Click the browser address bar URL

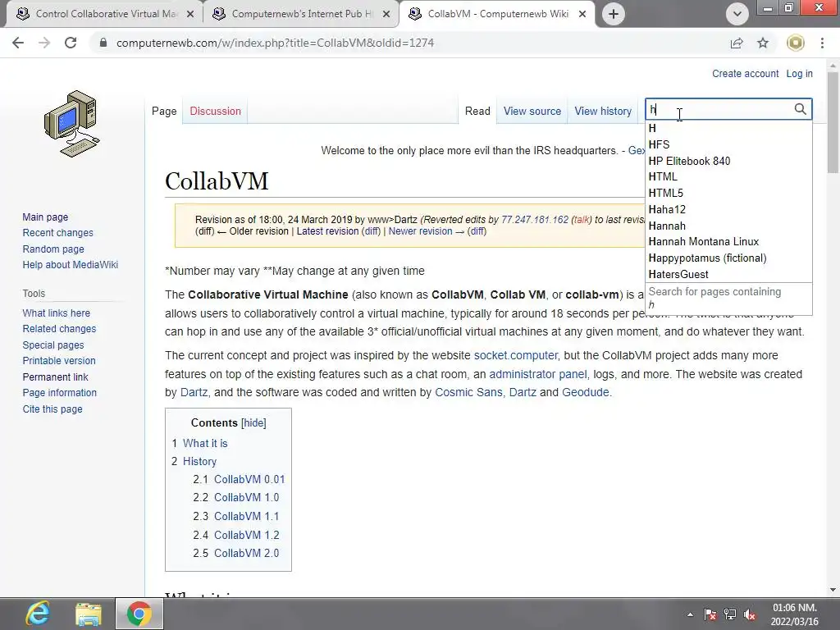(275, 43)
